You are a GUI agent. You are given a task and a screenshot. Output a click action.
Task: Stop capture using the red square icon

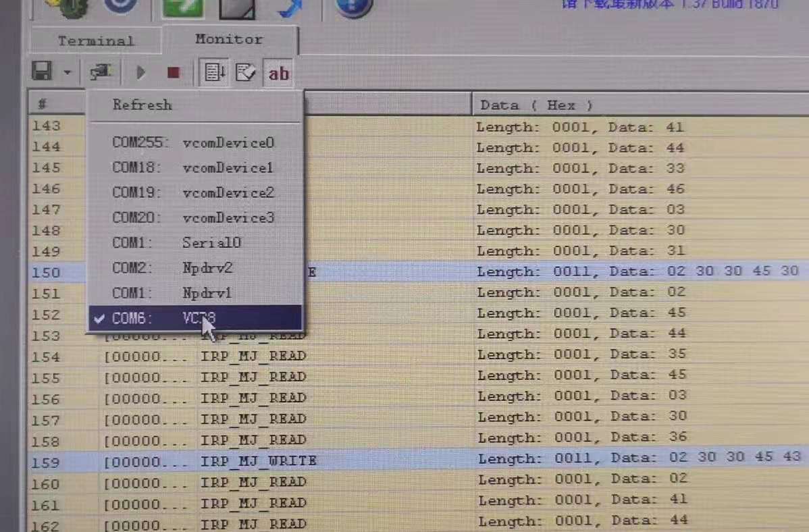tap(172, 72)
